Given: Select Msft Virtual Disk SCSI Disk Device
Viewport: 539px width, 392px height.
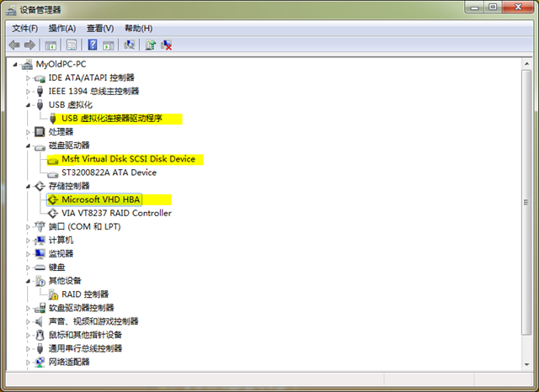Looking at the screenshot, I should 128,159.
